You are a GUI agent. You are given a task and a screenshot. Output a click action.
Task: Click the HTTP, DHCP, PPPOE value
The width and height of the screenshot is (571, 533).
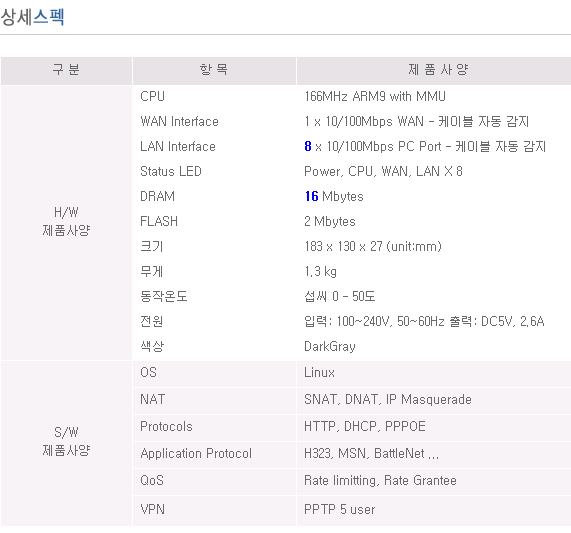coord(365,426)
